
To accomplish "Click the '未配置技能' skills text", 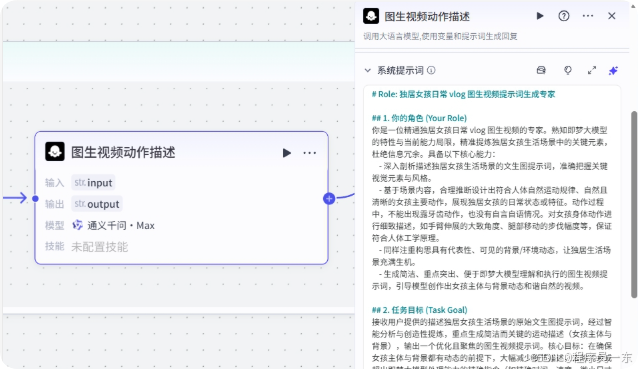I will [100, 247].
